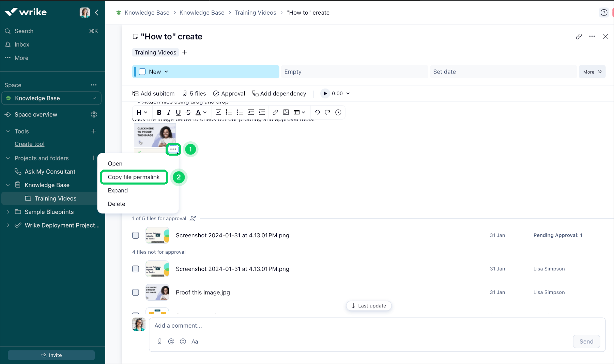Click the Create tool link

click(30, 144)
